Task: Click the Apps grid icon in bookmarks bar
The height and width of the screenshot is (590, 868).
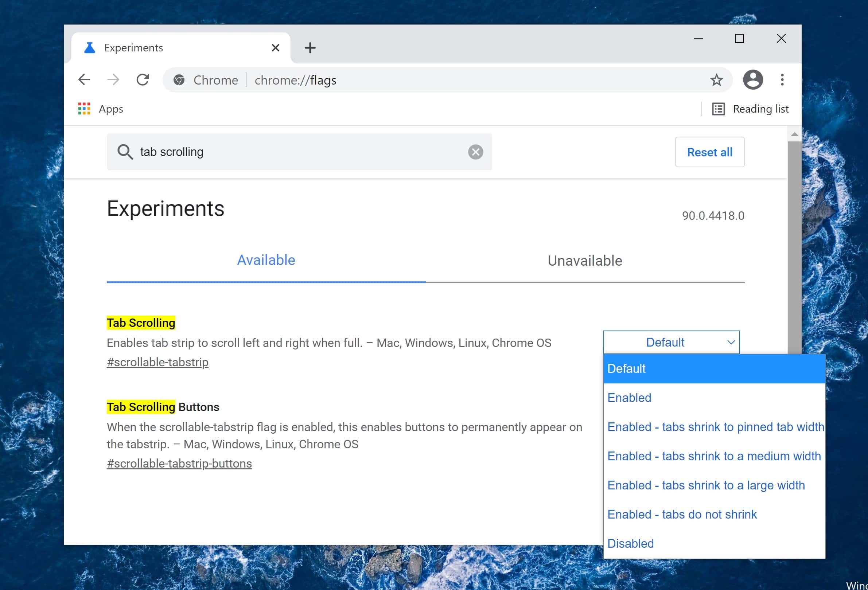Action: pos(83,109)
